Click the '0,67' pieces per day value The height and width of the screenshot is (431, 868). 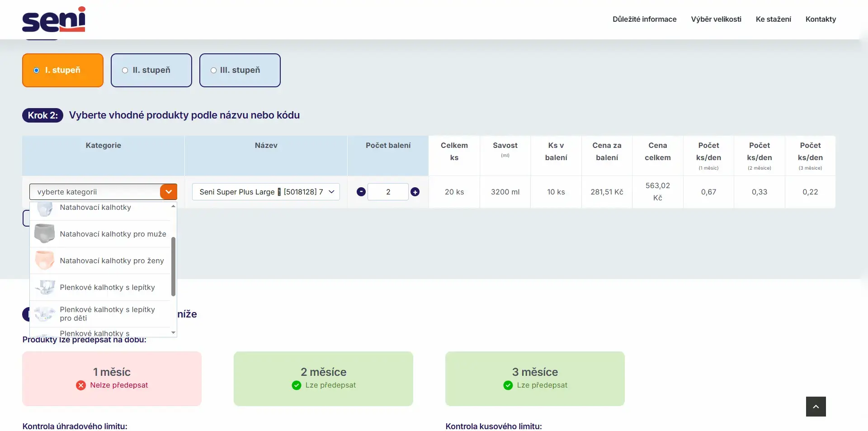pyautogui.click(x=708, y=192)
